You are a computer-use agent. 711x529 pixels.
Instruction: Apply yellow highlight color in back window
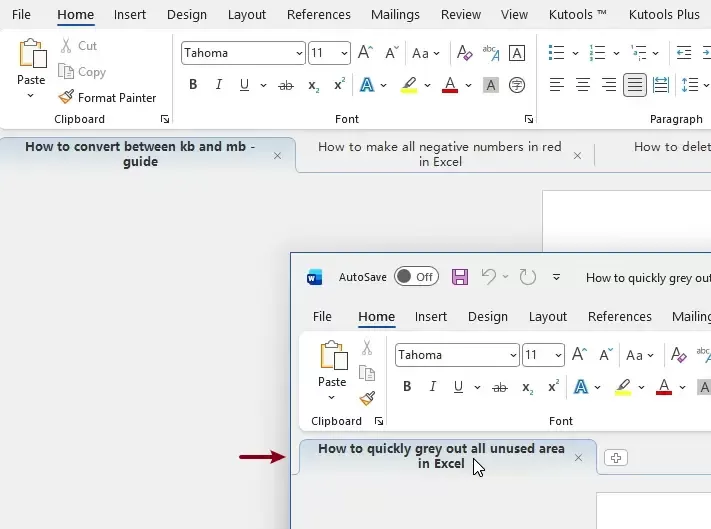409,85
